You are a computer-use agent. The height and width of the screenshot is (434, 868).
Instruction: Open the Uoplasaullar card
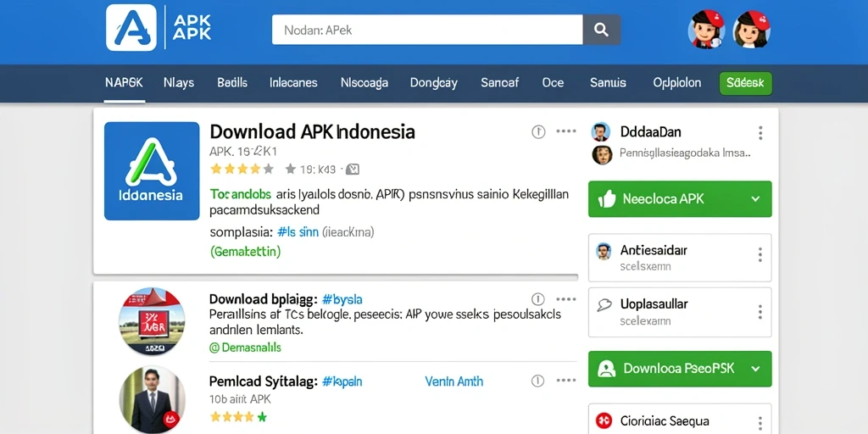[680, 312]
